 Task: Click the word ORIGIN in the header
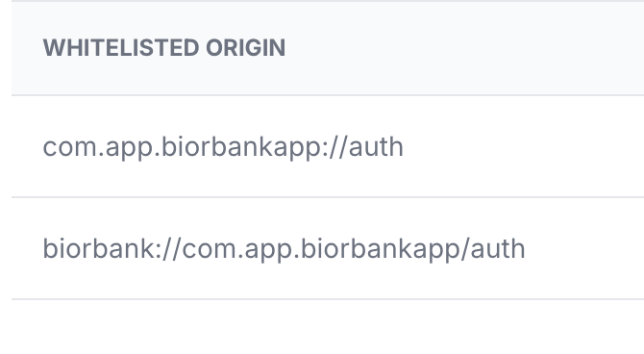(x=246, y=48)
